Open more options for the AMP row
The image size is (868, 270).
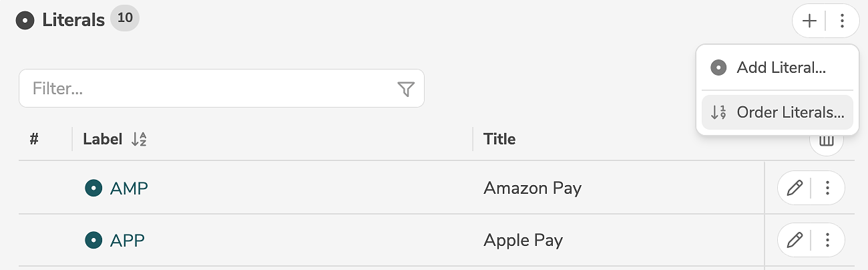point(828,188)
